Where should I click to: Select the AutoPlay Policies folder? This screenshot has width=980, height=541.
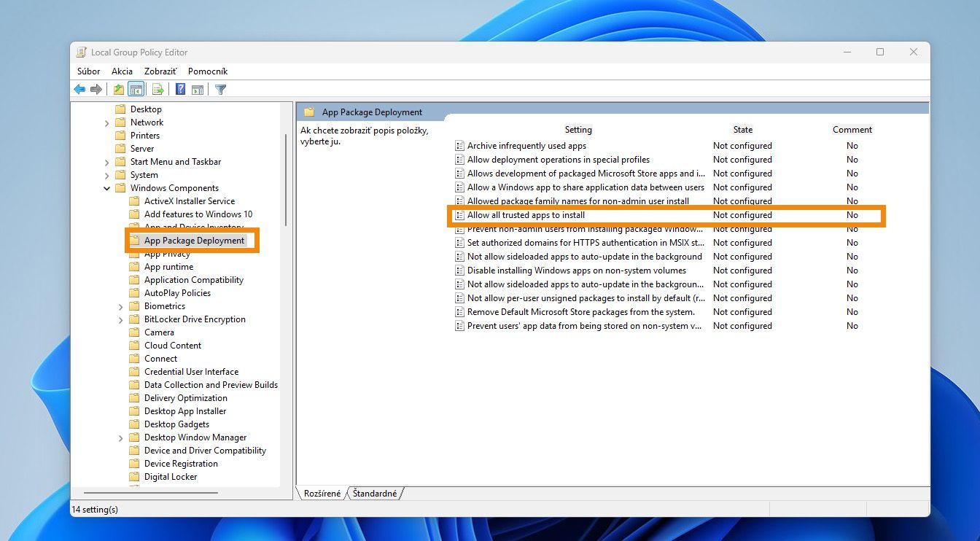point(177,293)
